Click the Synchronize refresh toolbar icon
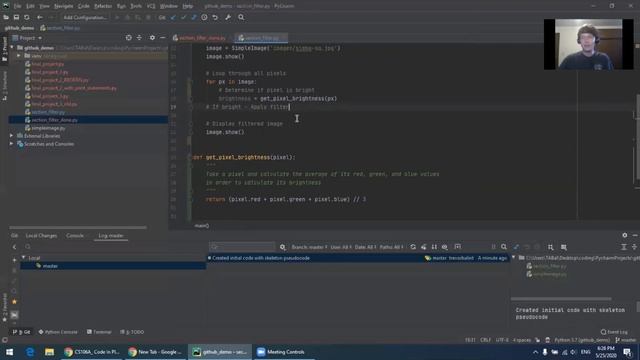The height and width of the screenshot is (360, 640). pyautogui.click(x=27, y=18)
